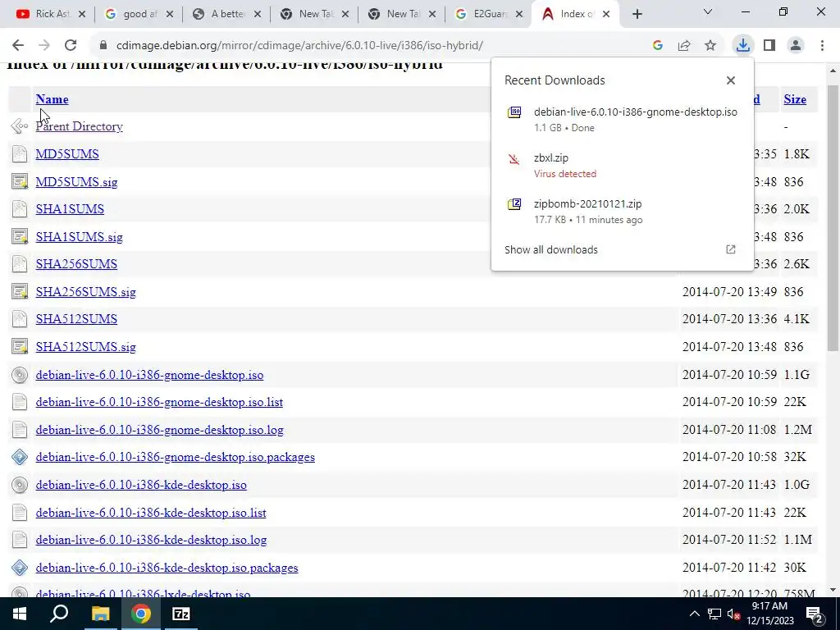
Task: Download debian-live-6.0.10-i386-gnome-desktop.iso link
Action: pyautogui.click(x=149, y=375)
